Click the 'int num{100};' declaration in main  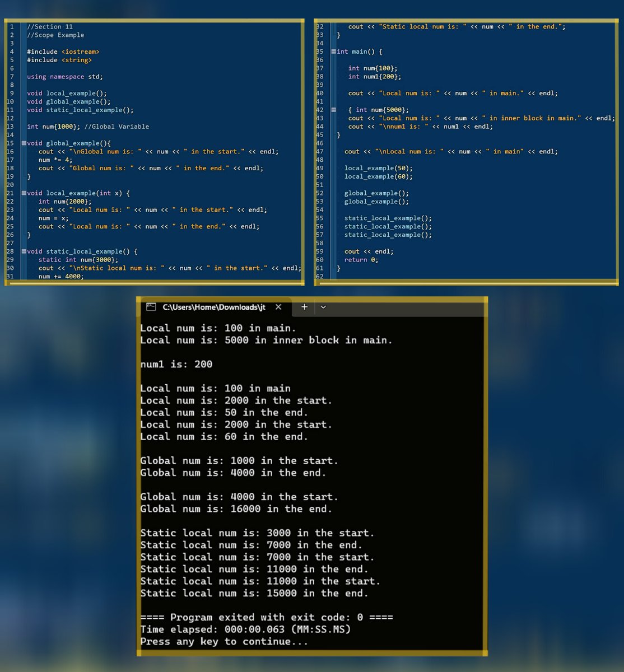point(373,68)
